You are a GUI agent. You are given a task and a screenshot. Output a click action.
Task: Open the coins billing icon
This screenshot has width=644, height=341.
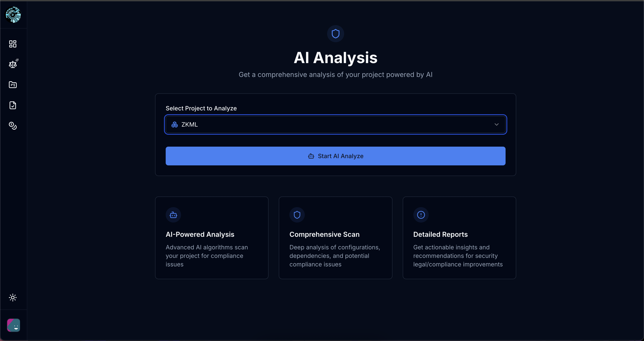click(13, 126)
